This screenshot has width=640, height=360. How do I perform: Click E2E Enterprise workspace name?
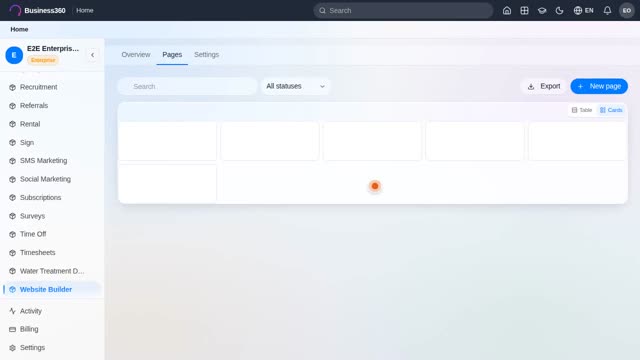pos(53,49)
